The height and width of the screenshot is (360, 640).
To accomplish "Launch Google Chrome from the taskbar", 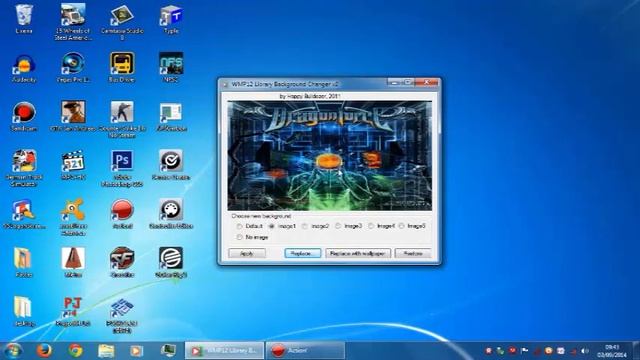I will coord(75,351).
